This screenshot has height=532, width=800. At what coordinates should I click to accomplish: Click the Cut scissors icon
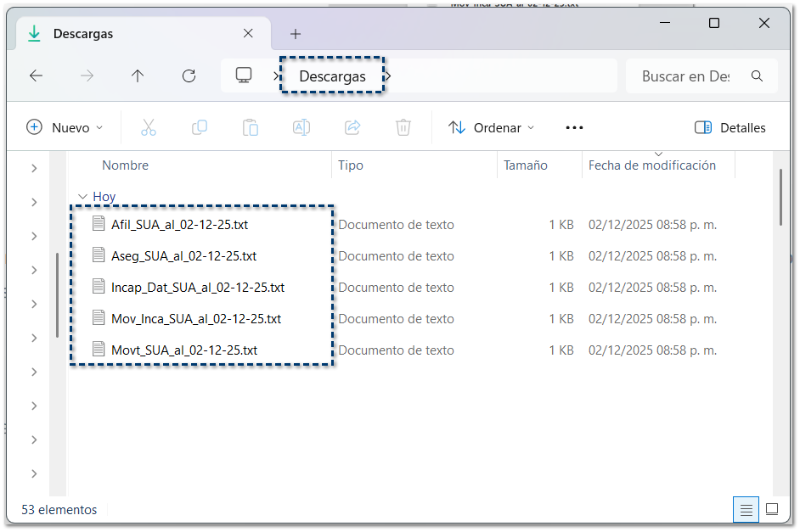(x=149, y=127)
